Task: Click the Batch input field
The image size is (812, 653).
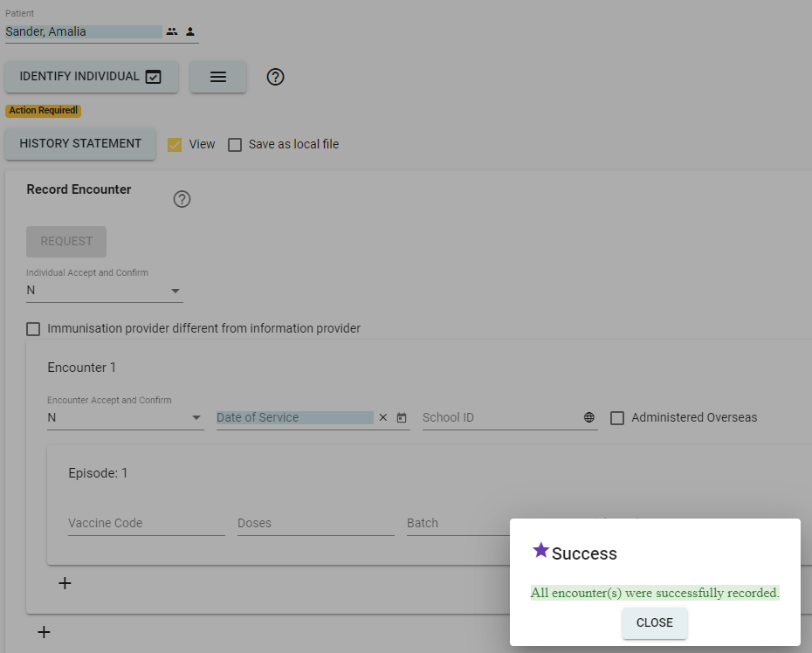Action: [458, 523]
